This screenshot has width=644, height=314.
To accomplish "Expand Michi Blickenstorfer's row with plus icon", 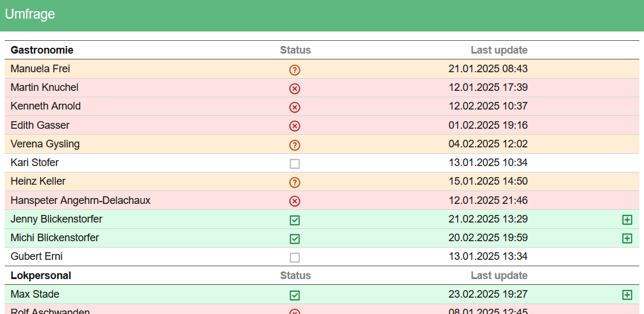I will pyautogui.click(x=627, y=238).
